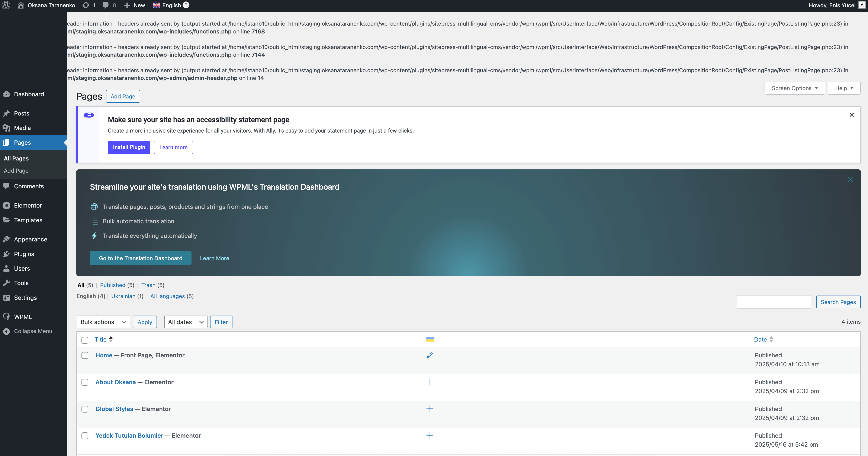Check the box for Global Styles

(x=85, y=409)
